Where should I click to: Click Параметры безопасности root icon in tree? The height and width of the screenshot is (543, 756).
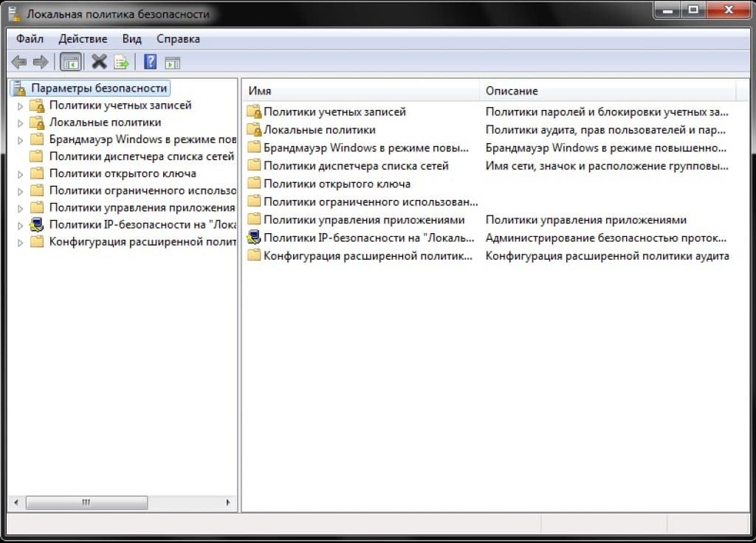(20, 89)
